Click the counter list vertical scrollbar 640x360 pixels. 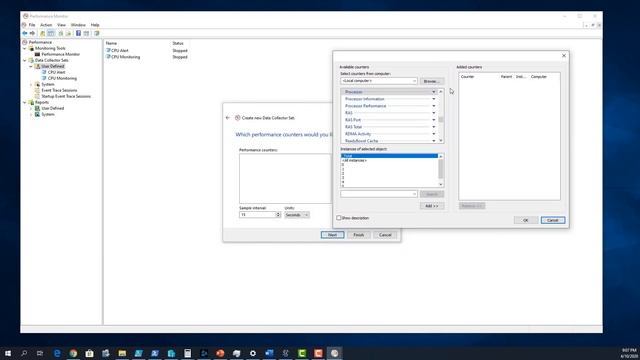(441, 116)
